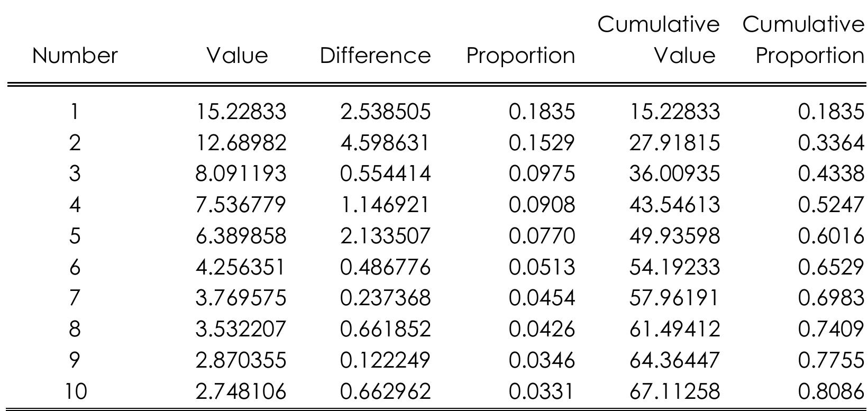
Task: Click the difference cell 1.146921
Action: [x=385, y=205]
